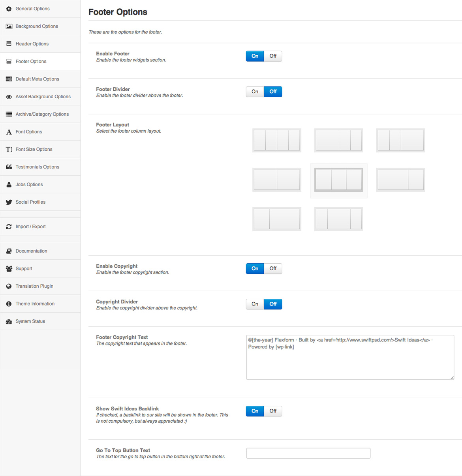Image resolution: width=462 pixels, height=476 pixels.
Task: Open Header Options in the sidebar
Action: pyautogui.click(x=32, y=44)
